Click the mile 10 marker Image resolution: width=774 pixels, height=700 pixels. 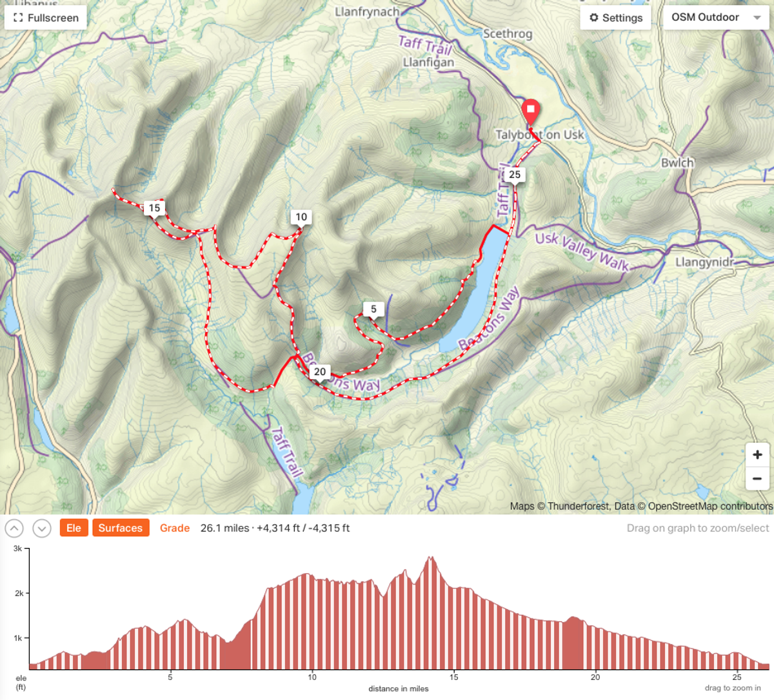tap(301, 218)
